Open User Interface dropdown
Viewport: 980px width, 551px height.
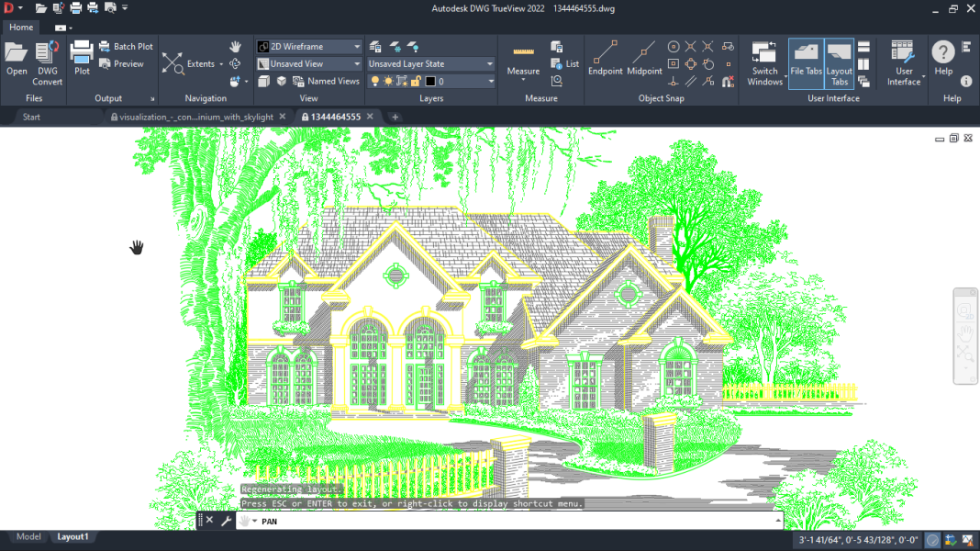tap(905, 63)
